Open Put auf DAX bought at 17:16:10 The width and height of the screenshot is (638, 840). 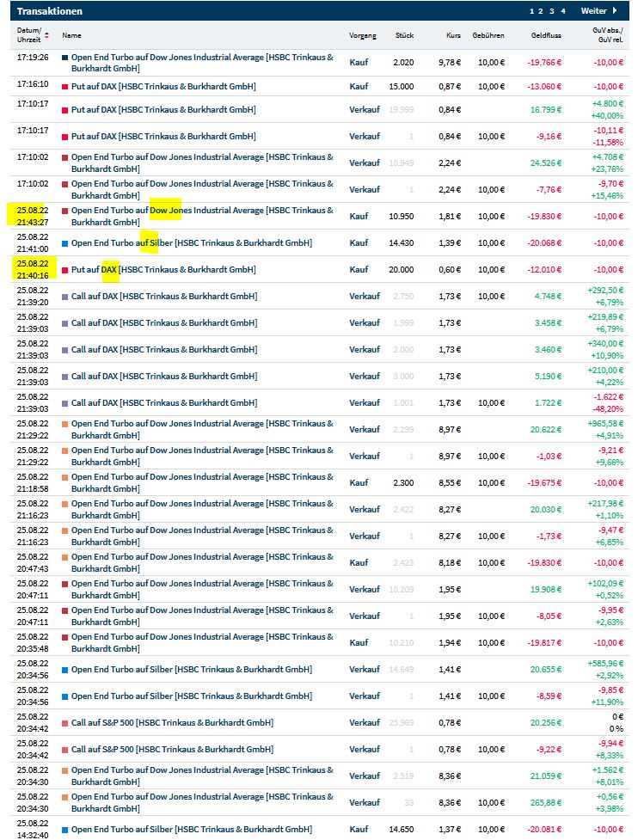(x=163, y=87)
